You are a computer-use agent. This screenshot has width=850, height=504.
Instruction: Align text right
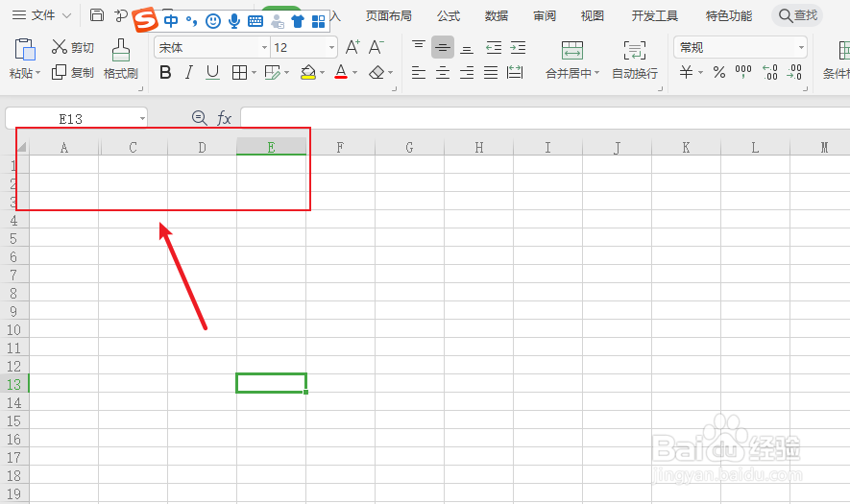point(467,72)
